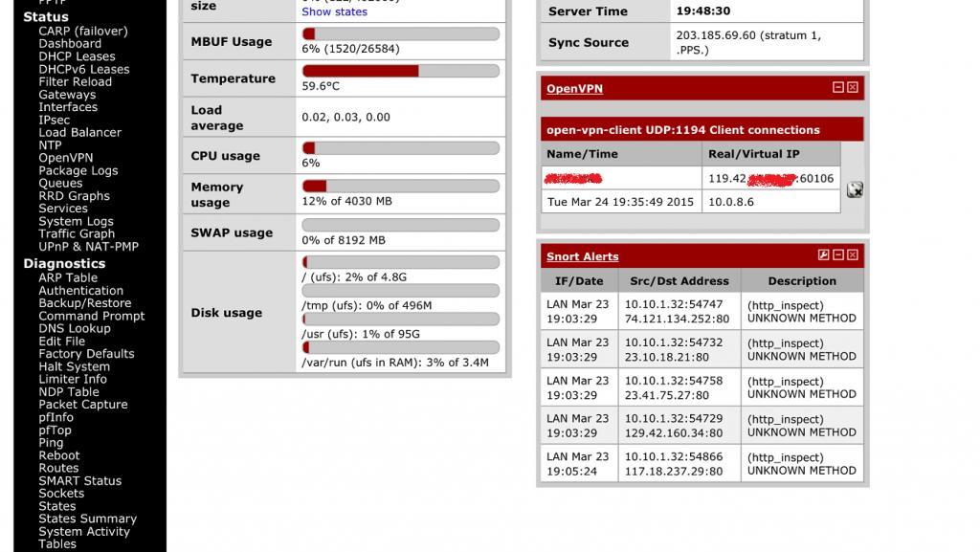Image resolution: width=980 pixels, height=552 pixels.
Task: Click the MBUF Usage progress bar
Action: (401, 33)
